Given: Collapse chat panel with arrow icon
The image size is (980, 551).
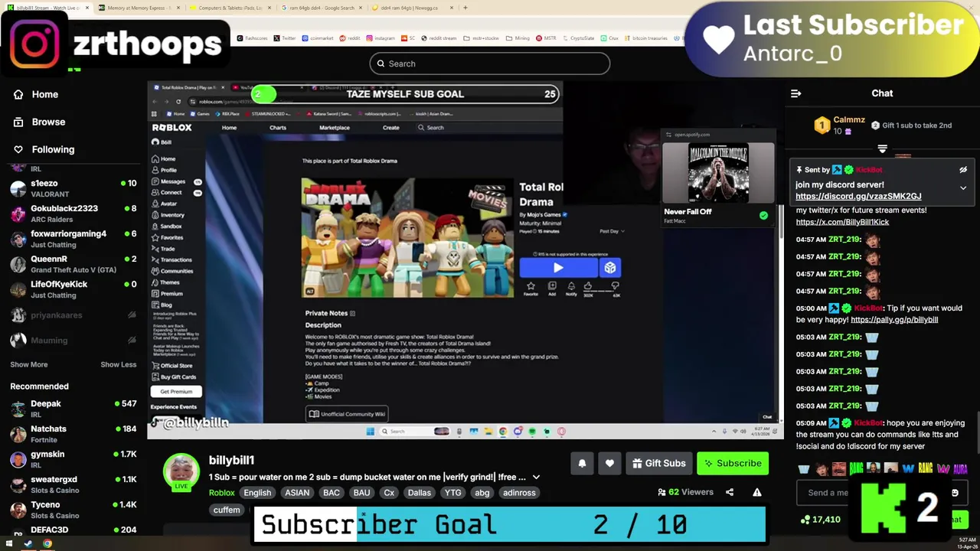Looking at the screenshot, I should (x=795, y=93).
